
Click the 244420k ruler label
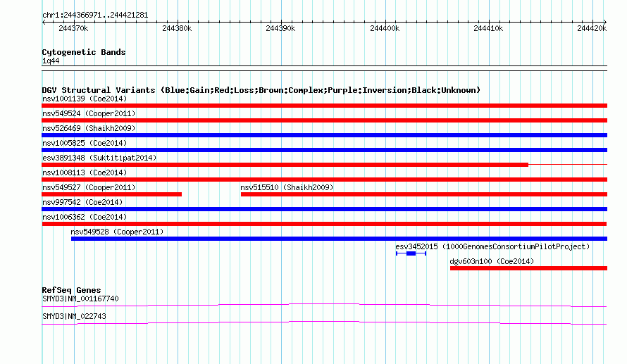(x=592, y=28)
